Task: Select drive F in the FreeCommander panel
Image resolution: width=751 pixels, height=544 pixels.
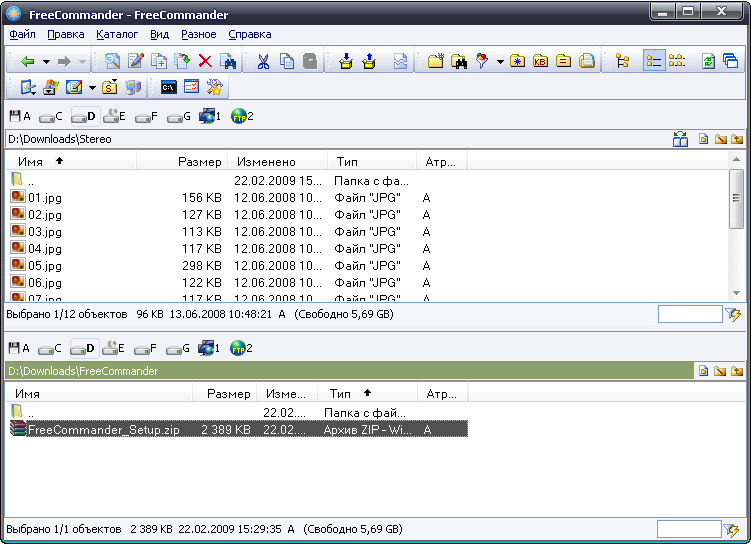Action: [145, 349]
